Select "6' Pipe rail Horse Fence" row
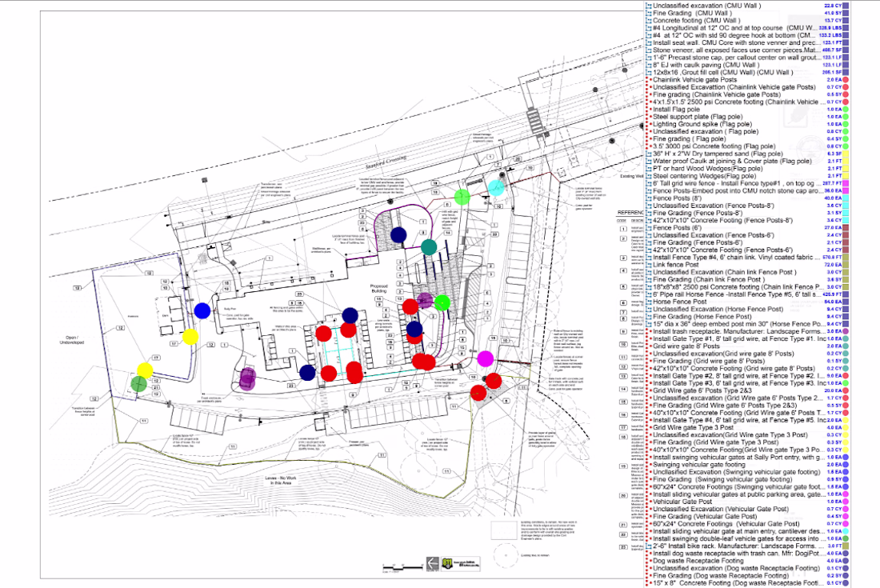 pyautogui.click(x=747, y=294)
